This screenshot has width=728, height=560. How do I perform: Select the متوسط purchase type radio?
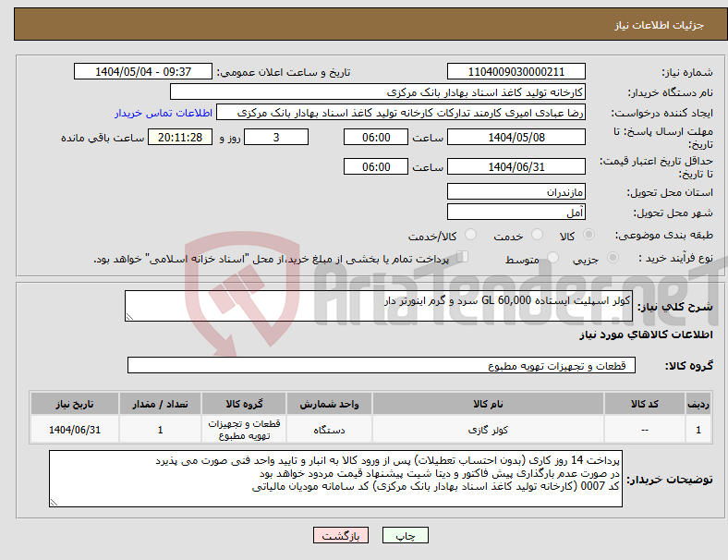pos(552,258)
